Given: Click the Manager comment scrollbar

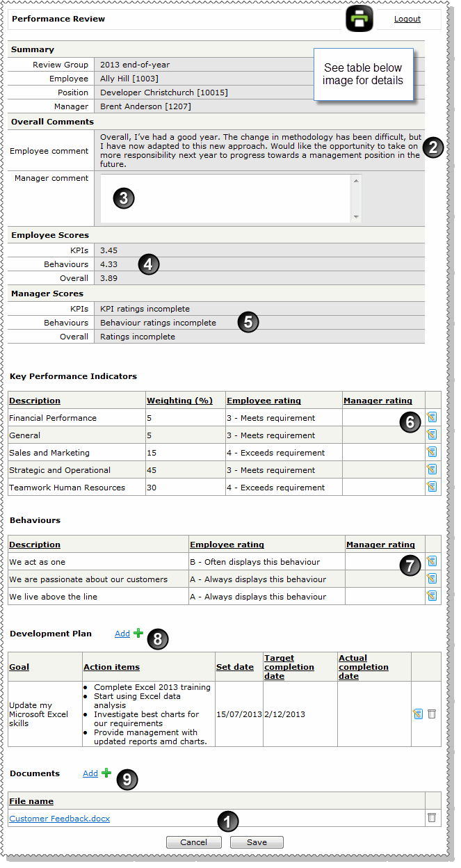Looking at the screenshot, I should click(357, 198).
